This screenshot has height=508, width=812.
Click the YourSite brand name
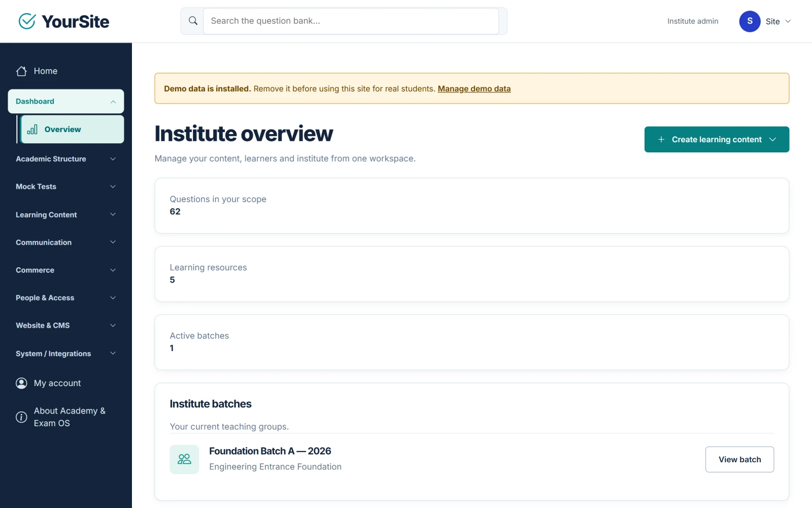[x=76, y=21]
